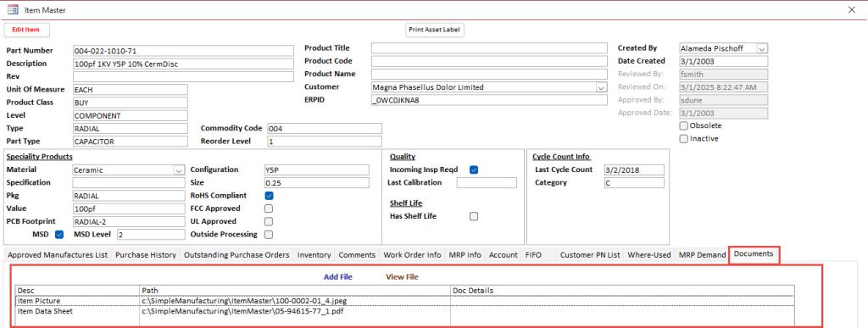Click the Approved By field sdune
Screen dimensions: 868x328
724,100
